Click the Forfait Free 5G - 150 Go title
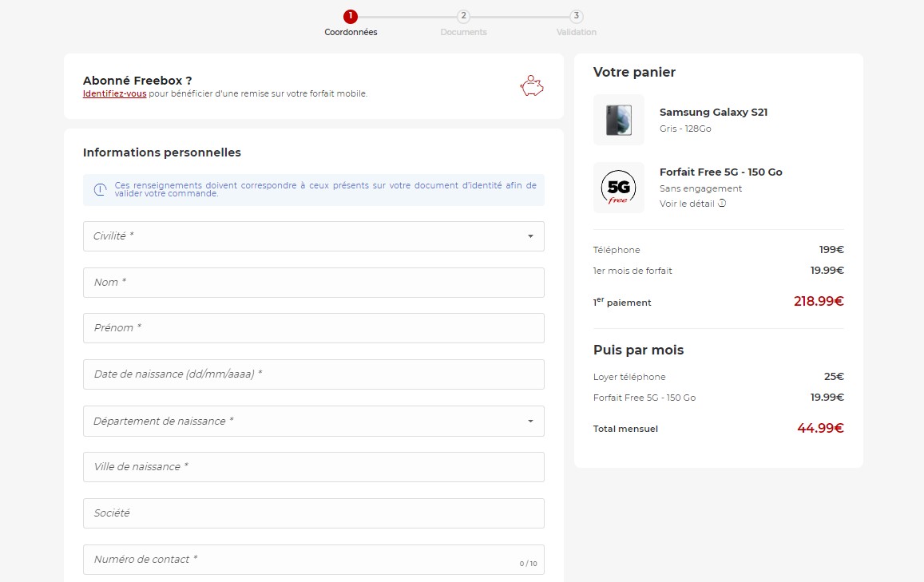The height and width of the screenshot is (582, 924). point(720,172)
